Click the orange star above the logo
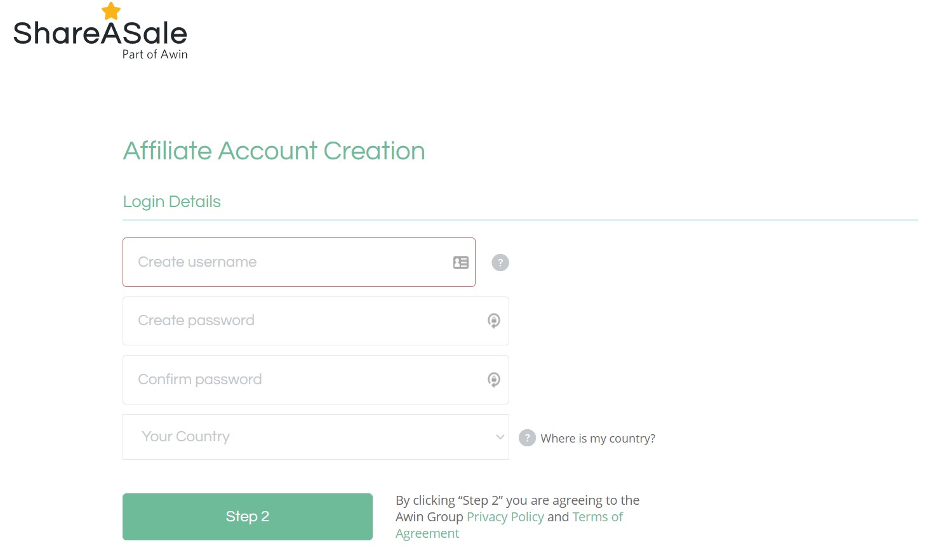 click(x=111, y=11)
